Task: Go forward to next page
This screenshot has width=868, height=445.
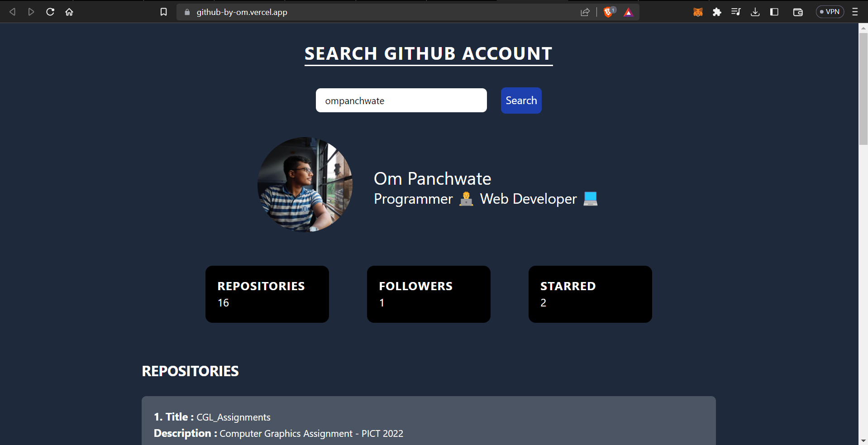Action: coord(31,12)
